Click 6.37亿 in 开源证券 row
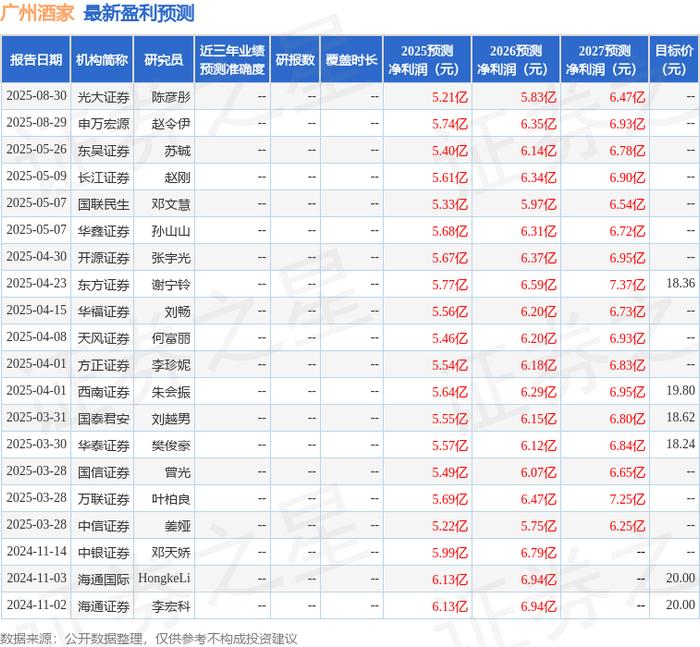700x647 pixels. (538, 258)
